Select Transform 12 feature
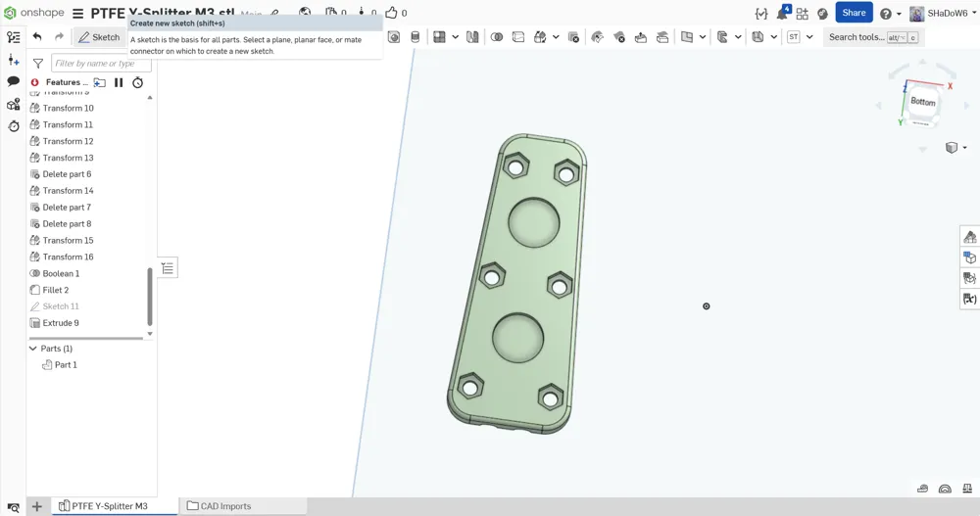This screenshot has height=516, width=980. (69, 141)
